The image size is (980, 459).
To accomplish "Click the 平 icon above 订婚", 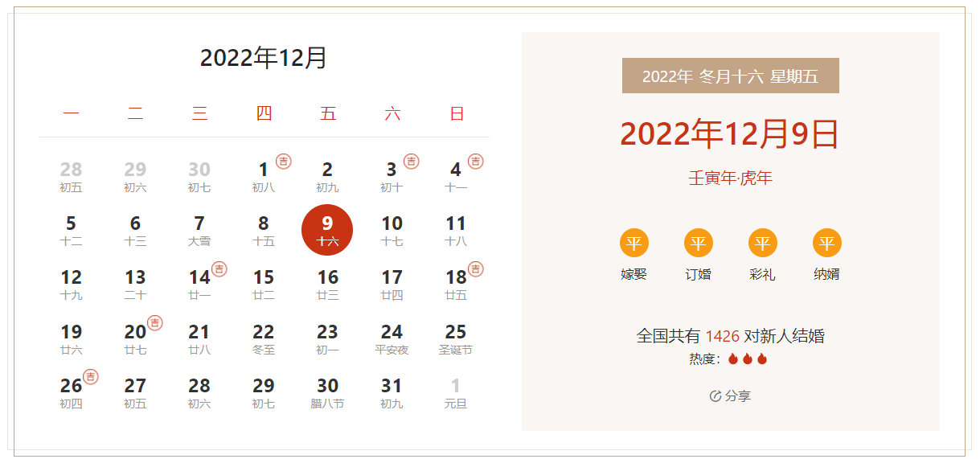I will [x=699, y=243].
